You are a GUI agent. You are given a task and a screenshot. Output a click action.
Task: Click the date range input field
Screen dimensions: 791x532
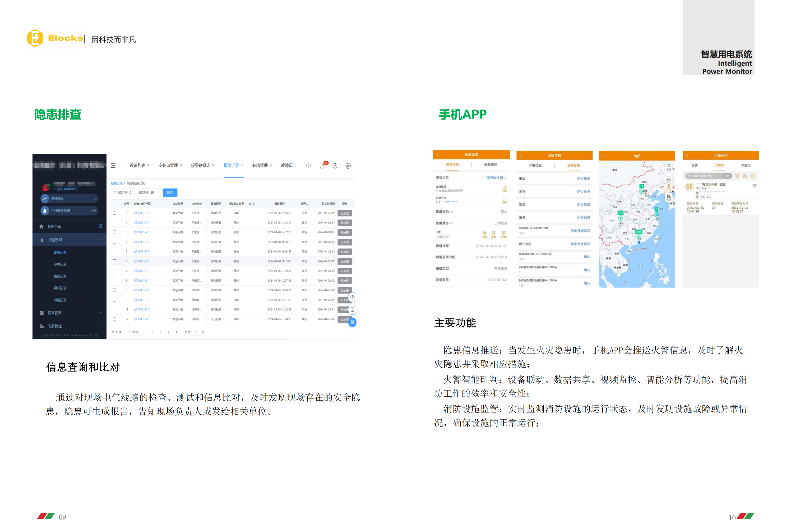point(136,193)
